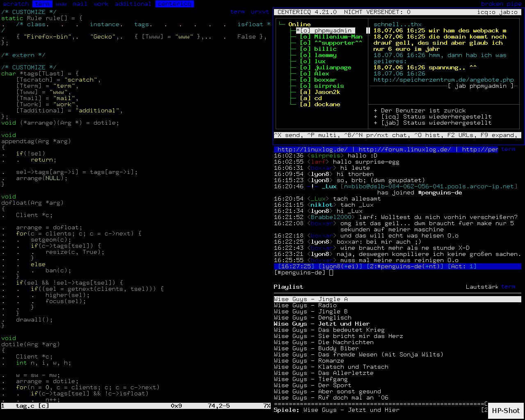Viewport: 525px width, 420px height.
Task: Select the dockane contact
Action: click(x=327, y=104)
